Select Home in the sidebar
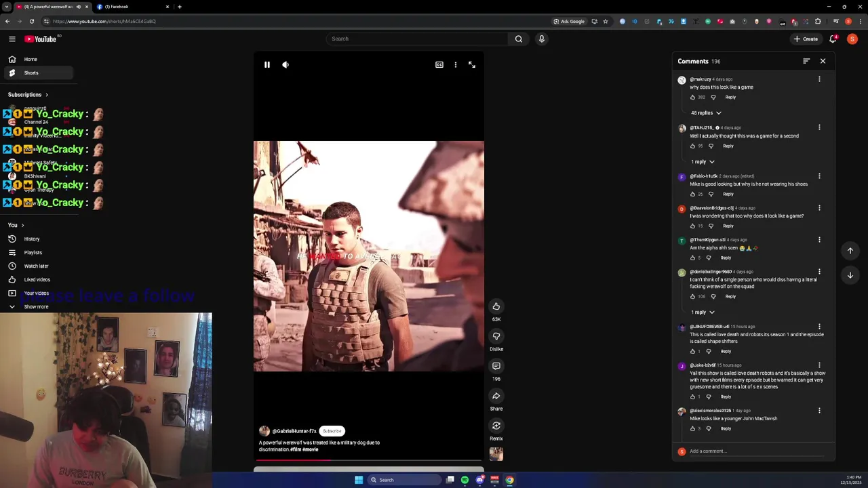868x488 pixels. coord(38,60)
